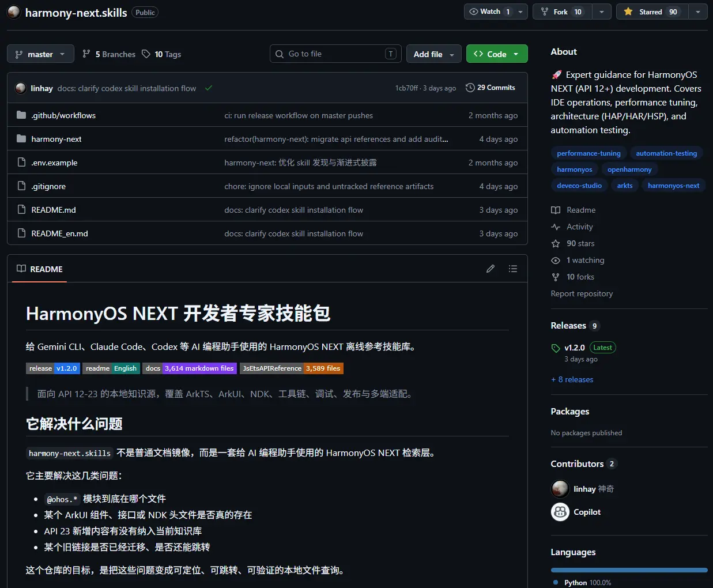The image size is (713, 588).
Task: Open the Packages heading link
Action: tap(570, 412)
